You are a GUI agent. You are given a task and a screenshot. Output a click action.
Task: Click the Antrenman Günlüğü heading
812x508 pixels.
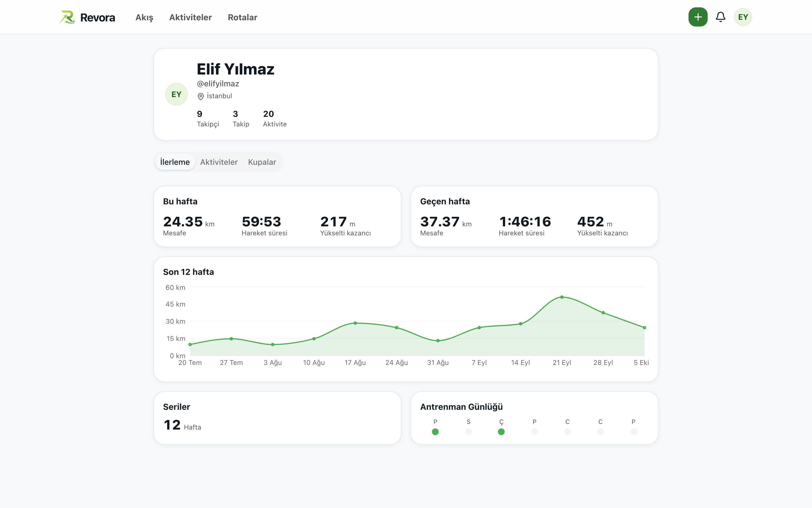(x=461, y=407)
